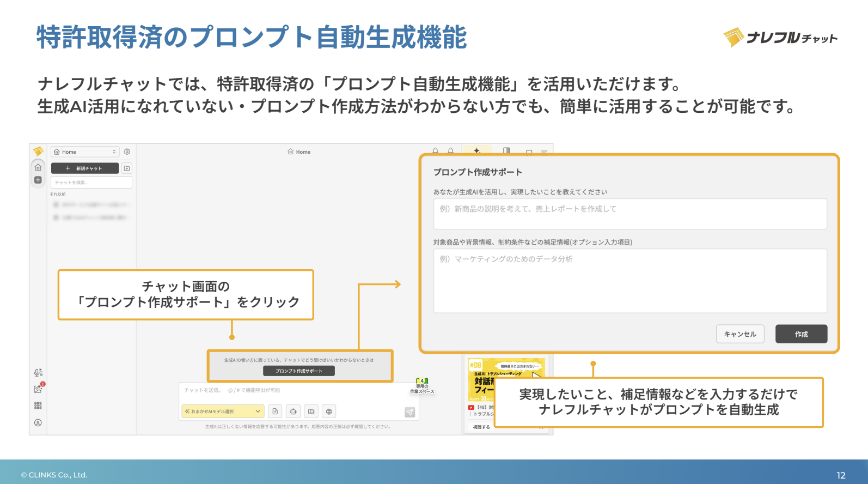Click the plus icon in left rail
The width and height of the screenshot is (868, 484).
click(x=38, y=180)
